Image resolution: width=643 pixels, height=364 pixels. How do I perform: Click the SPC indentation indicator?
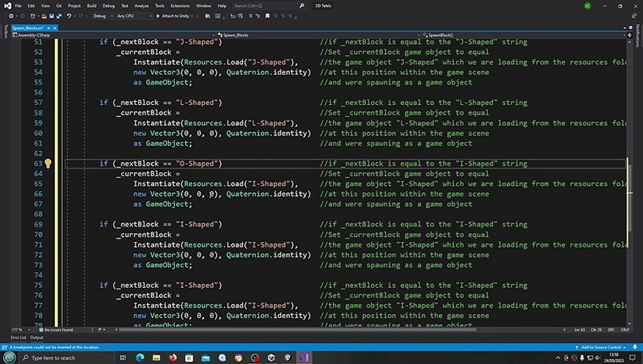(x=611, y=330)
